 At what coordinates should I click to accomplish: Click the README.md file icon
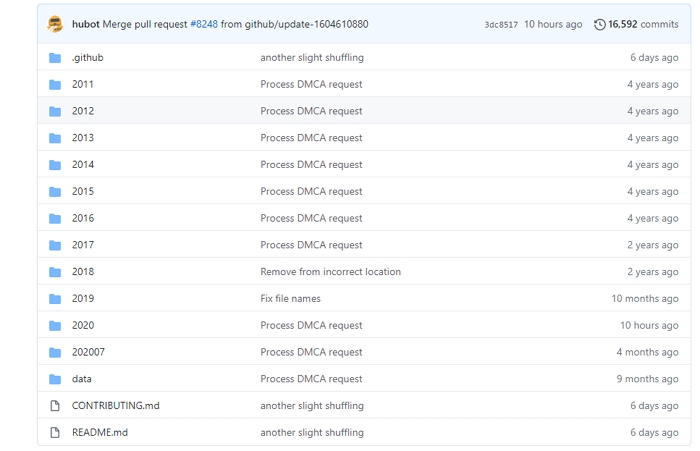click(55, 433)
